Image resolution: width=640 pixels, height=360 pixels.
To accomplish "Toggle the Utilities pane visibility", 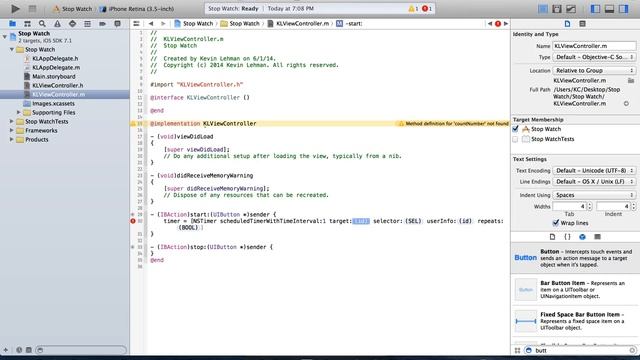I will 623,9.
